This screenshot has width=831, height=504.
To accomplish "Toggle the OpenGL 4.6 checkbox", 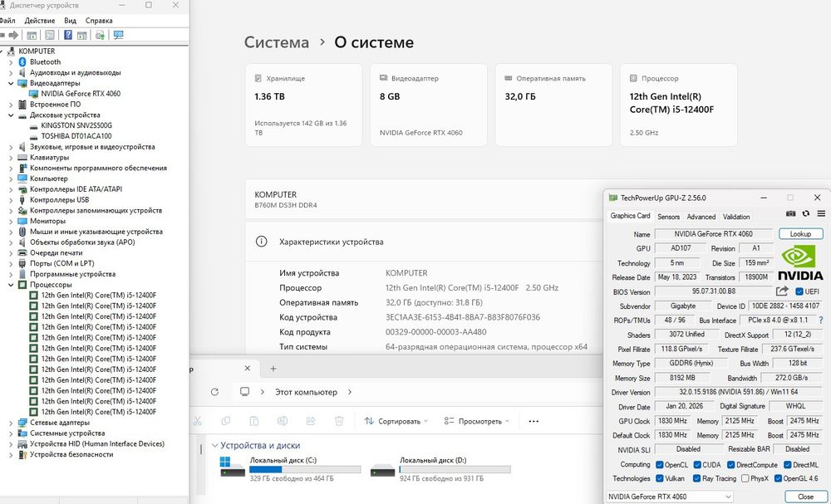I will click(778, 478).
